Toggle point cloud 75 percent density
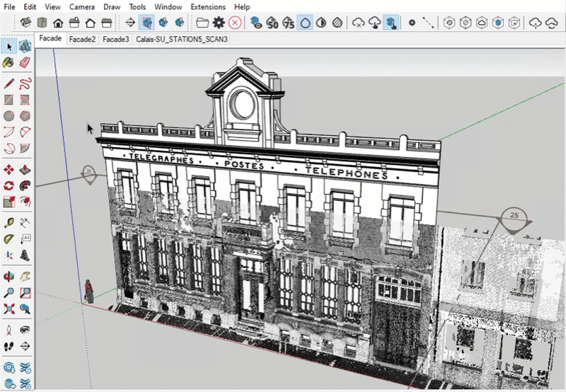 289,23
